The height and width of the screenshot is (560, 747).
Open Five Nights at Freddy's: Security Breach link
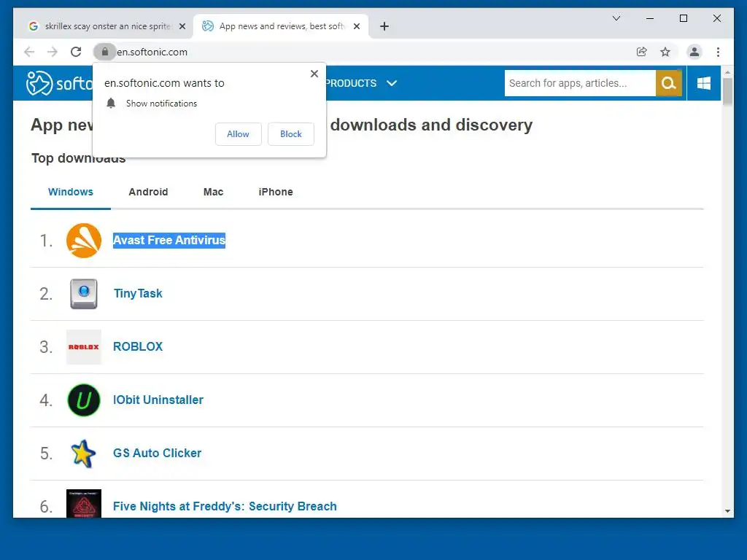point(225,506)
